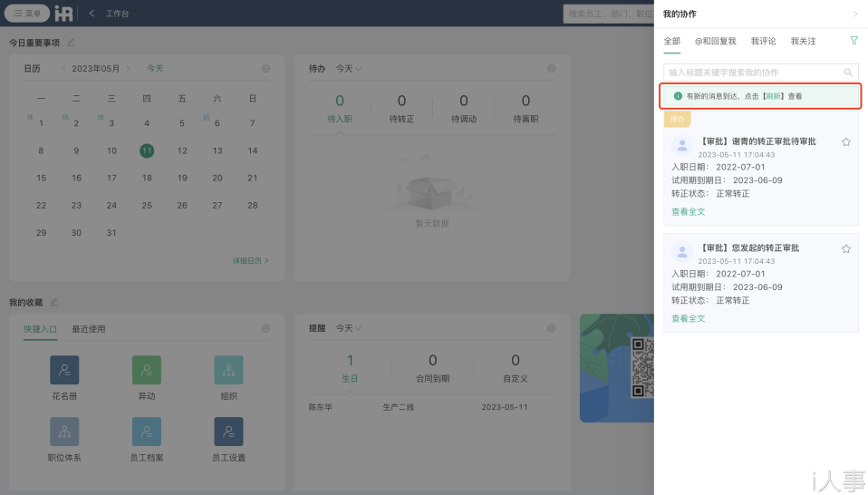Select 最近使用 tab
Image resolution: width=868 pixels, height=495 pixels.
click(x=89, y=329)
